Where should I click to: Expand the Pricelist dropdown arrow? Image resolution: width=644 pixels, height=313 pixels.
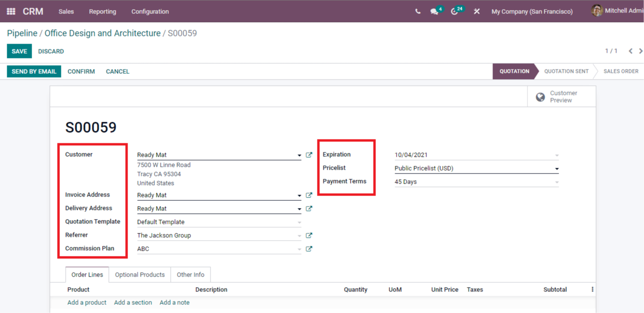(x=557, y=169)
